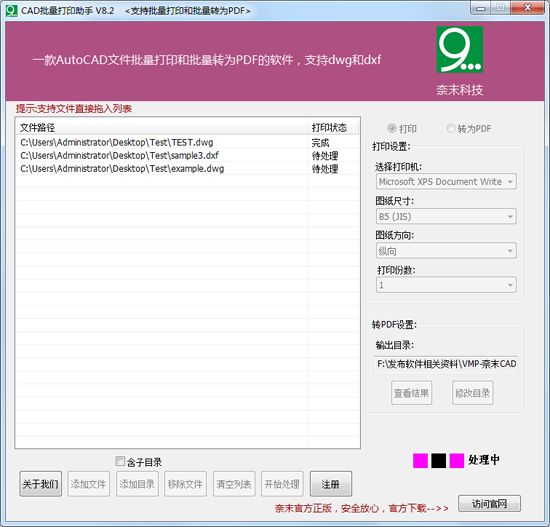The image size is (550, 527).
Task: Click the 奈末科技 company name text
Action: pyautogui.click(x=460, y=90)
